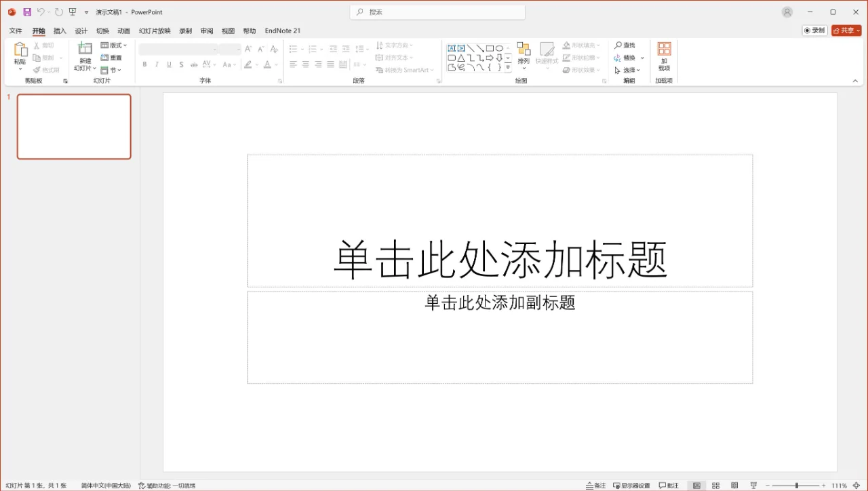Click the 共享 (Share) button

pyautogui.click(x=845, y=31)
